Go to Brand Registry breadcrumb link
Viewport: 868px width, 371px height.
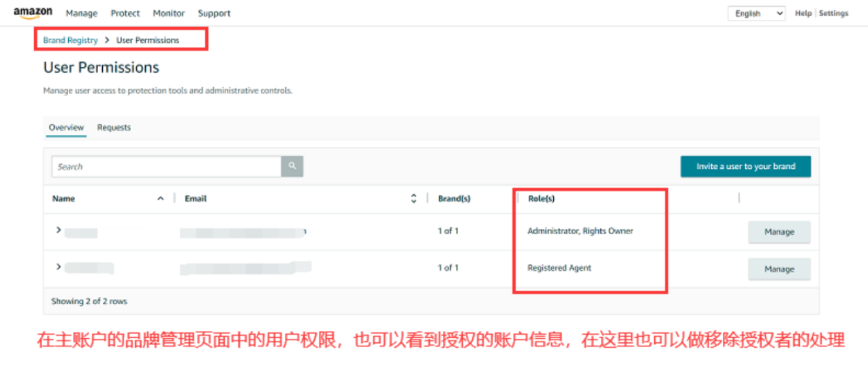pyautogui.click(x=70, y=40)
